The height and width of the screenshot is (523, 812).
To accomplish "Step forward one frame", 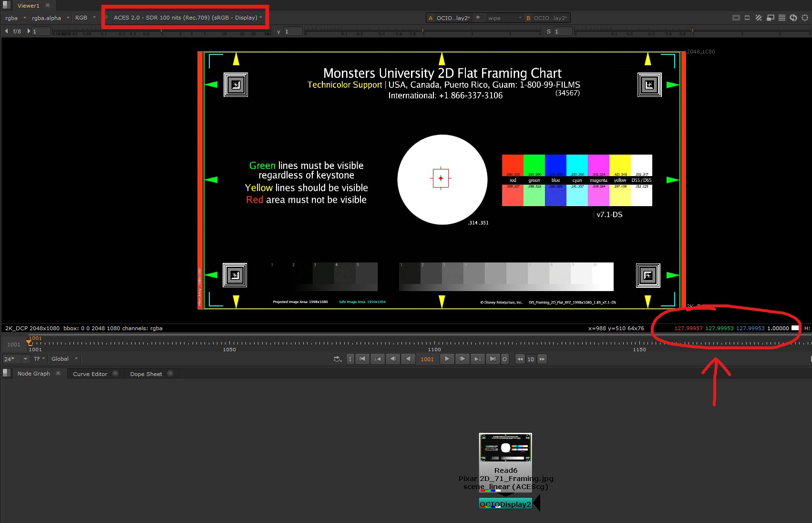I will point(462,359).
